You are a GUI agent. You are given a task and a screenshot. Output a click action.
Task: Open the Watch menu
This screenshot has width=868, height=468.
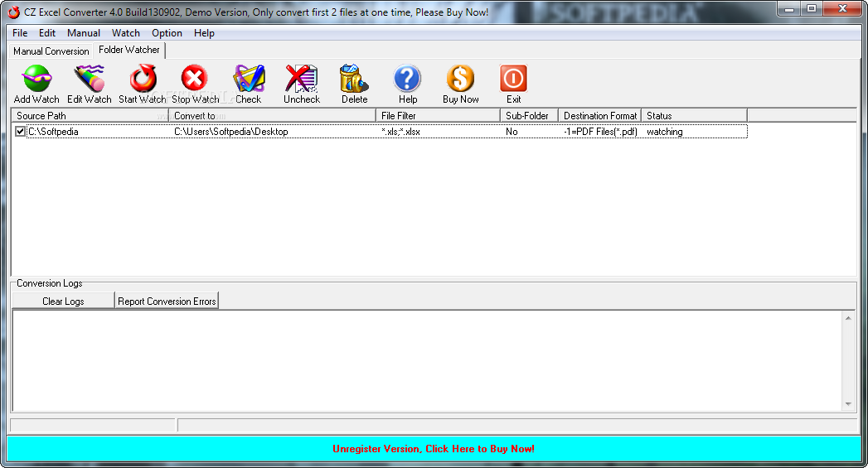(x=126, y=33)
